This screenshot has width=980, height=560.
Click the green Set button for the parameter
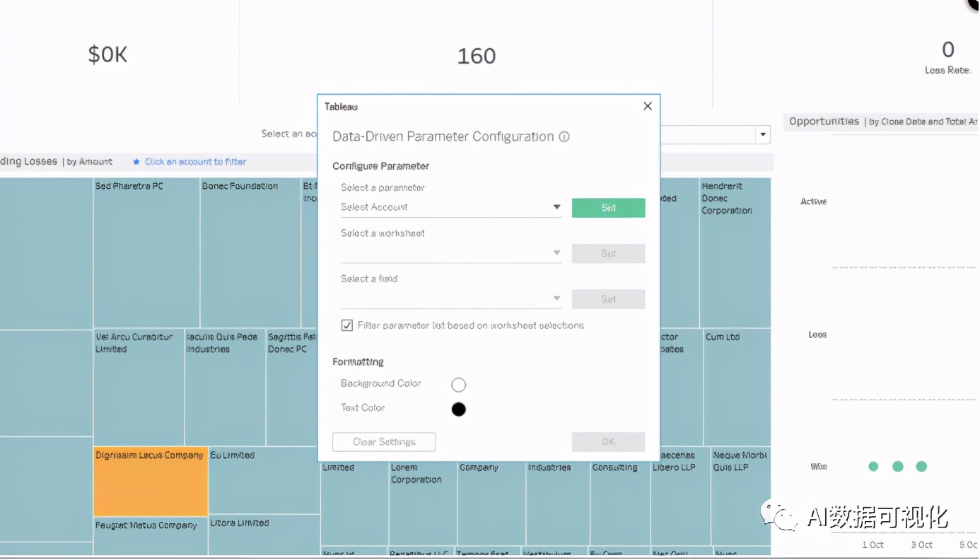click(609, 208)
